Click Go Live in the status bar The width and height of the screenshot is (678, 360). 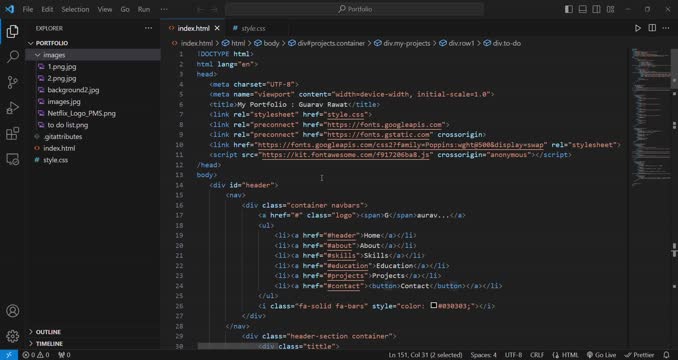point(601,355)
